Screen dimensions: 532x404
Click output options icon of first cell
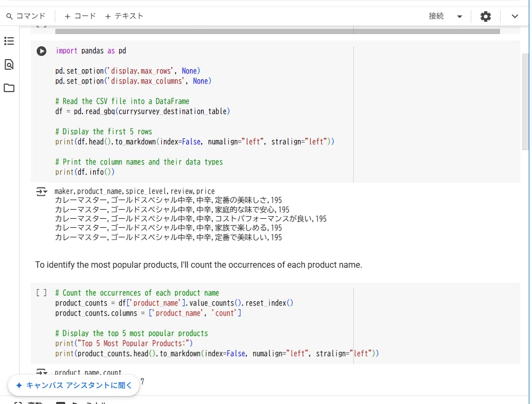tap(41, 191)
